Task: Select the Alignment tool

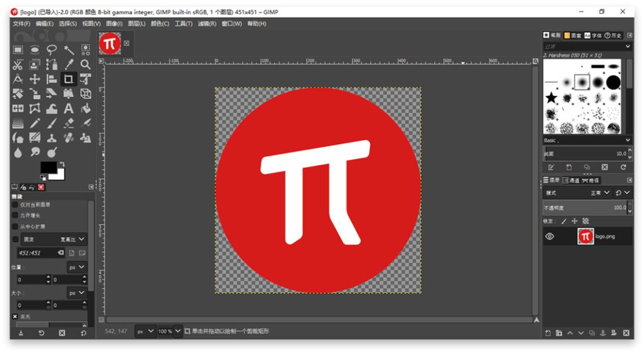Action: pos(52,79)
